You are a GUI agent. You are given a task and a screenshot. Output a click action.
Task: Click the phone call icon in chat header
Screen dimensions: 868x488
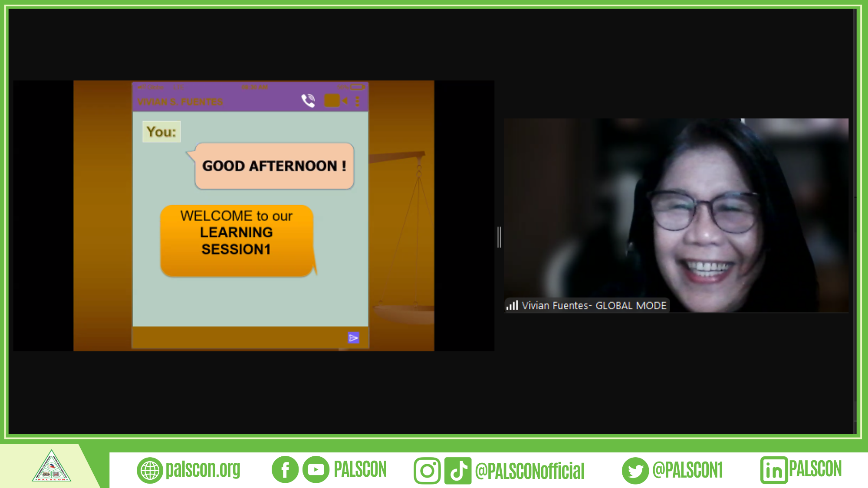click(x=308, y=101)
